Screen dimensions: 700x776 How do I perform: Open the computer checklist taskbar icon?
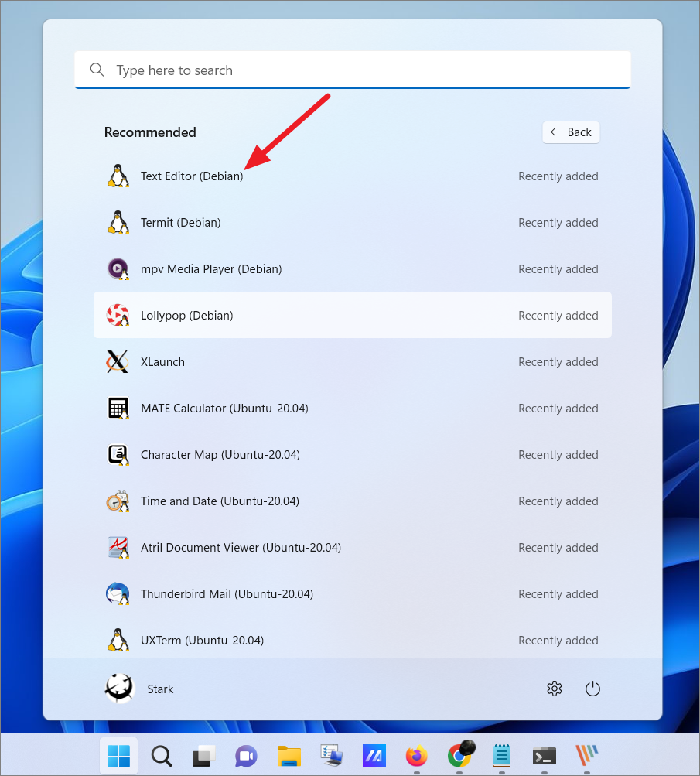point(332,756)
